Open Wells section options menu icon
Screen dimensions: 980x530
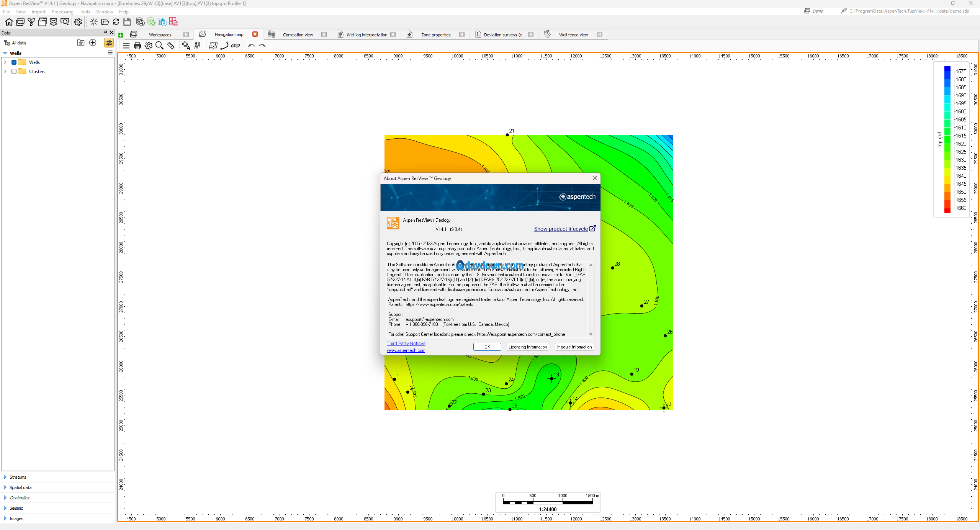(110, 53)
